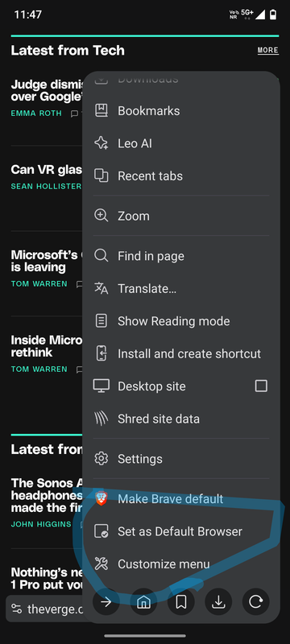The height and width of the screenshot is (644, 290).
Task: Open first TOM WARREN author link under Microsoft's headline
Action: 39,284
